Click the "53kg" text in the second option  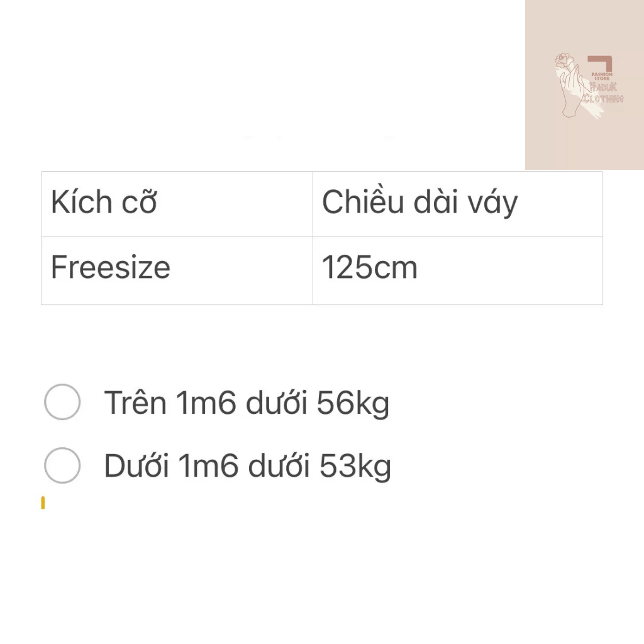[355, 466]
